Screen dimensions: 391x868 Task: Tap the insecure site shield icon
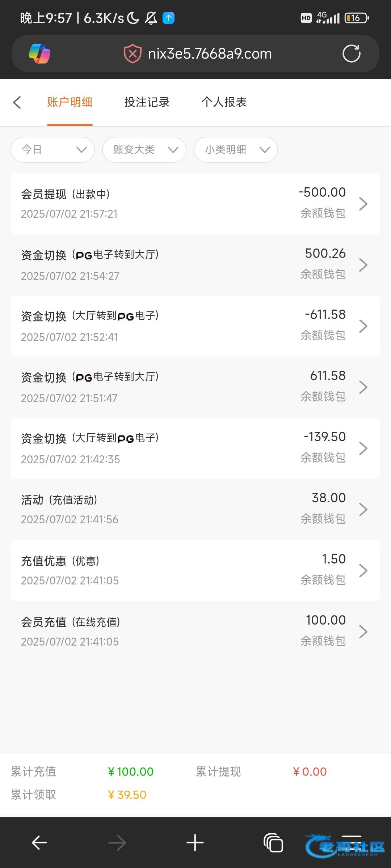133,54
